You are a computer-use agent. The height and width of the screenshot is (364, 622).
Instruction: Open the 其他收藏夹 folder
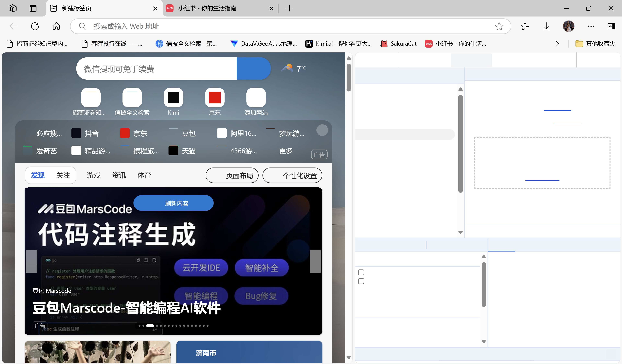[595, 44]
